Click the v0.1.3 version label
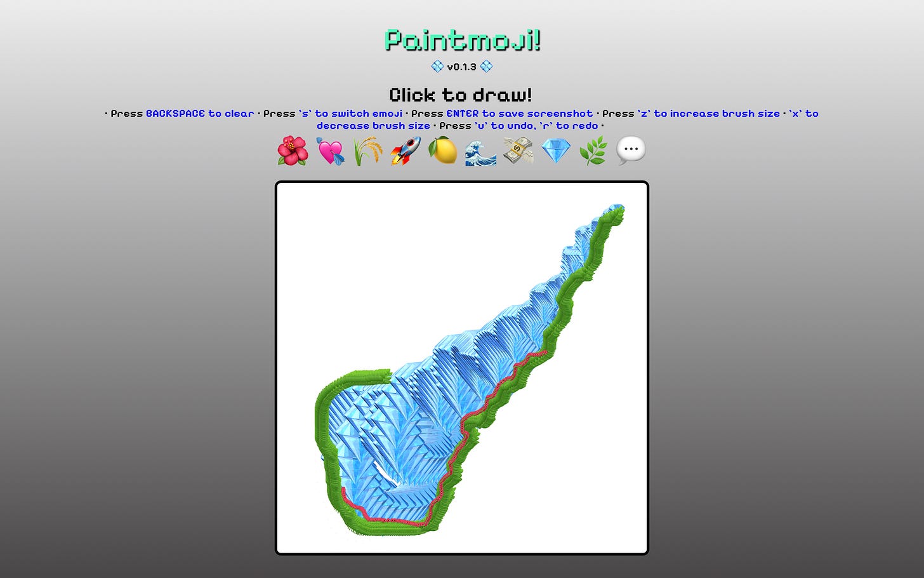Viewport: 924px width, 578px height. pyautogui.click(x=461, y=67)
